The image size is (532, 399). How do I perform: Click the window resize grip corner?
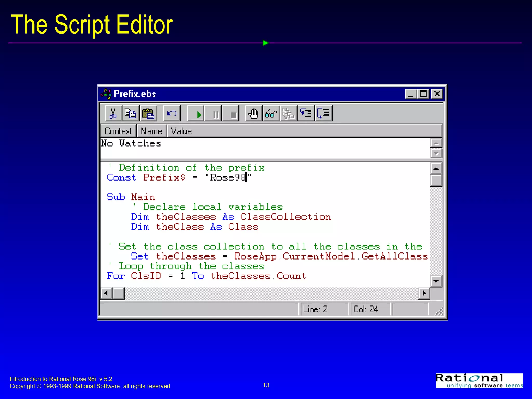click(x=439, y=311)
